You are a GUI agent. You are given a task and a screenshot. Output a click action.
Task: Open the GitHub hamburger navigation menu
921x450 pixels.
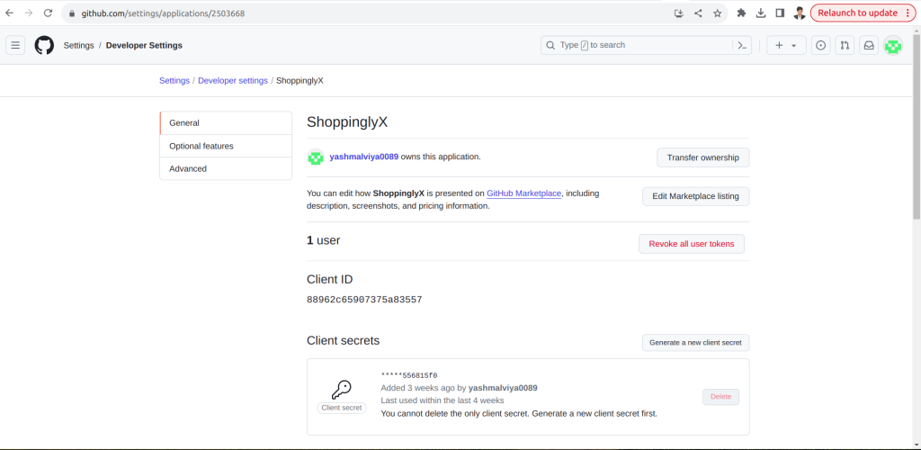(x=15, y=45)
